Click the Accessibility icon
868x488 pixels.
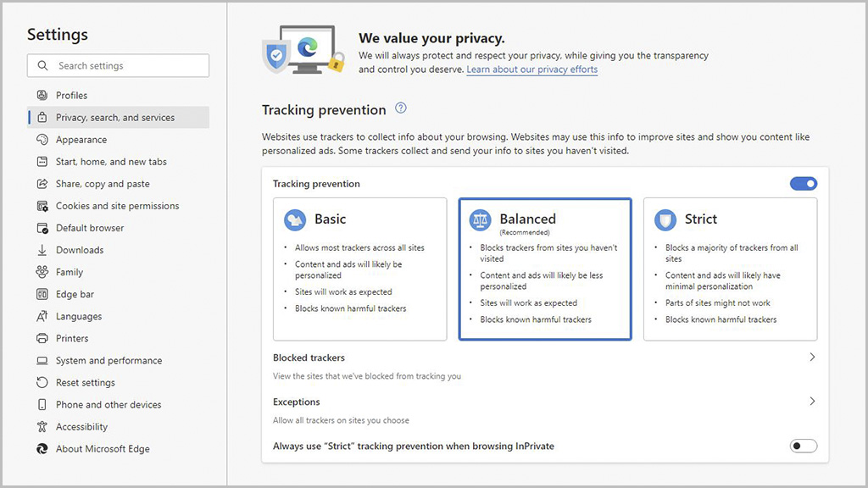tap(42, 427)
